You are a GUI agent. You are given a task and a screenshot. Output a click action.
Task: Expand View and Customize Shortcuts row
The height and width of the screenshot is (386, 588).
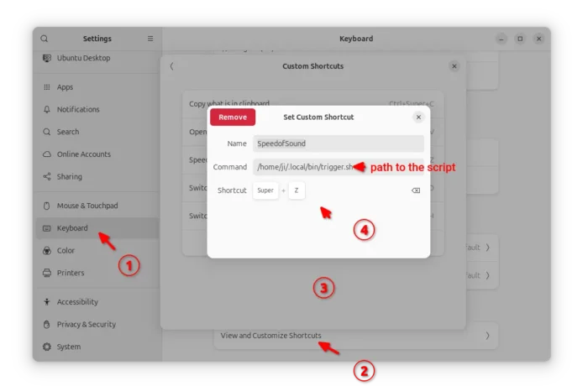[x=353, y=336]
